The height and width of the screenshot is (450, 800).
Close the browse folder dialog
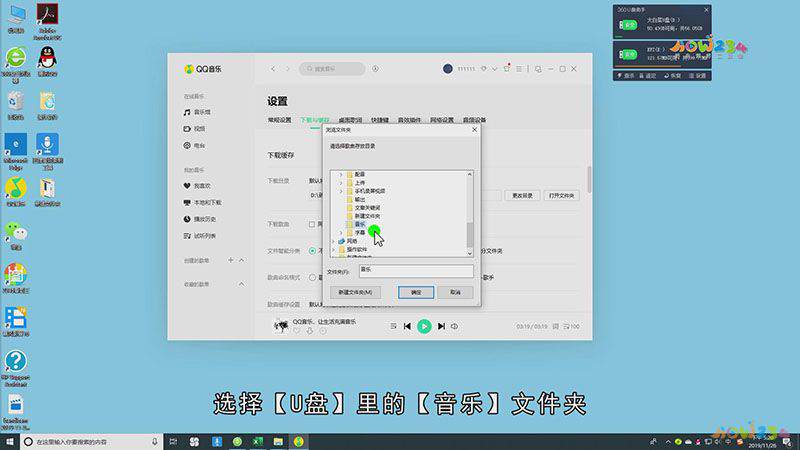click(474, 130)
